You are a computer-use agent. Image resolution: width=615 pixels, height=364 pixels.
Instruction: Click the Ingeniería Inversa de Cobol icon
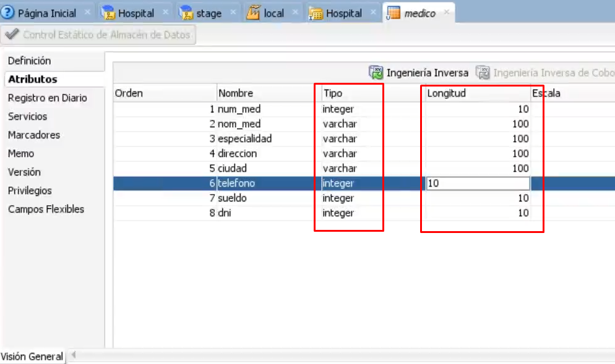pyautogui.click(x=483, y=72)
